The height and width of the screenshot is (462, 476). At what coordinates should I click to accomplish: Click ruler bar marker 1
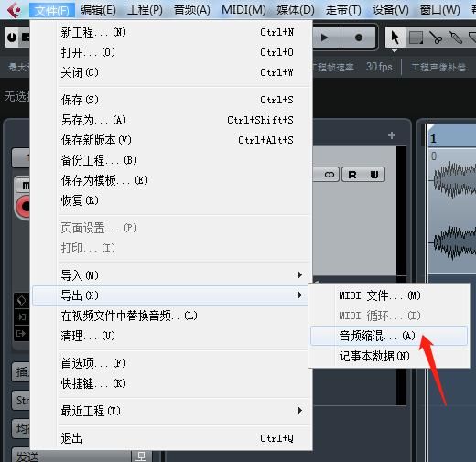[433, 139]
